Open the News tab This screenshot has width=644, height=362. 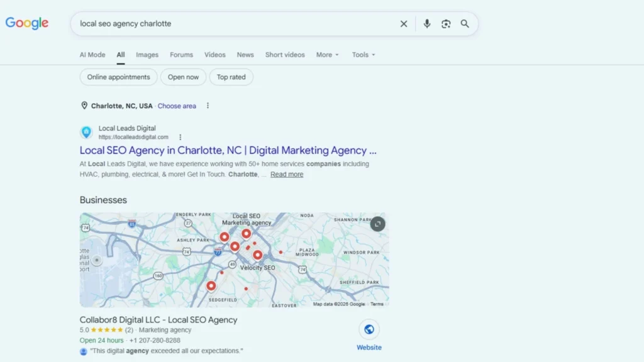(245, 55)
